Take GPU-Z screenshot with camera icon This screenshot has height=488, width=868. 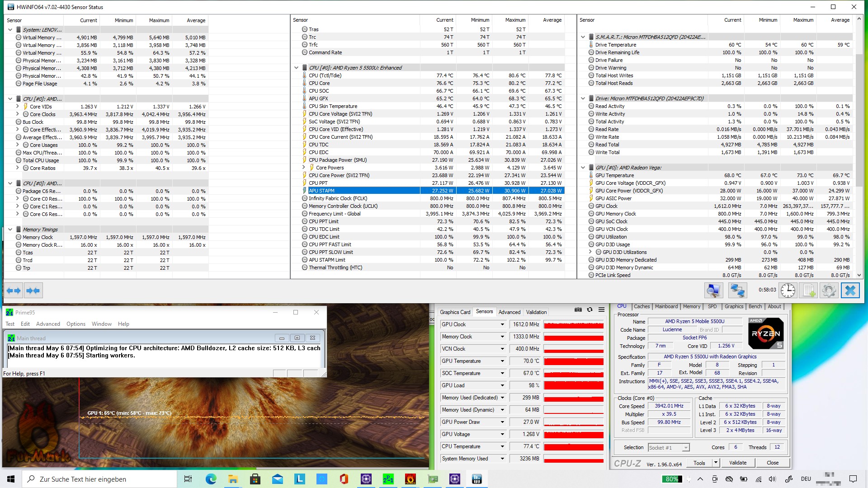(x=578, y=310)
